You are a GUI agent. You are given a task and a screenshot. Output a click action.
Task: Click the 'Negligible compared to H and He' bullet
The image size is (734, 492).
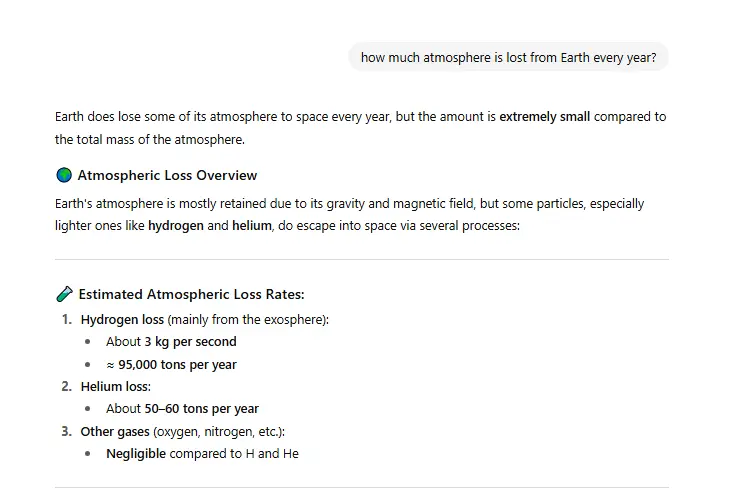click(202, 453)
